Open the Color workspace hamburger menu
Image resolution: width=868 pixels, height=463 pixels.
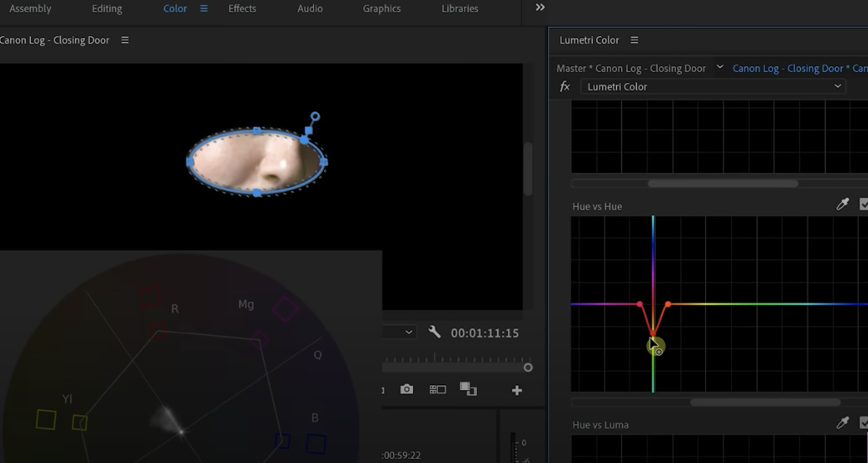(x=204, y=8)
